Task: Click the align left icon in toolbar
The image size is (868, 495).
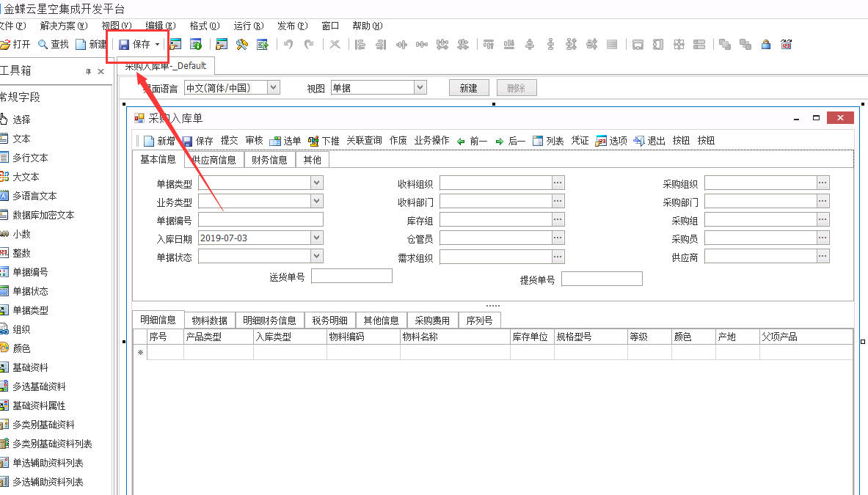Action: [x=360, y=44]
